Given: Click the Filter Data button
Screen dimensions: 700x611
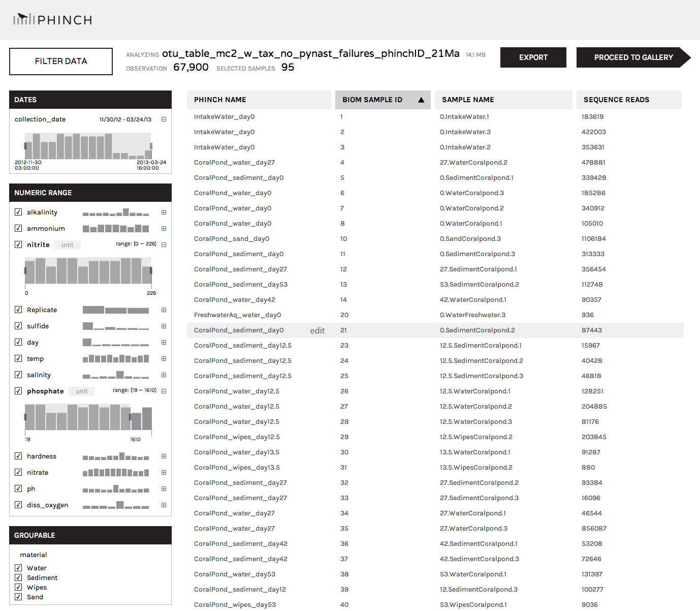Looking at the screenshot, I should [61, 62].
